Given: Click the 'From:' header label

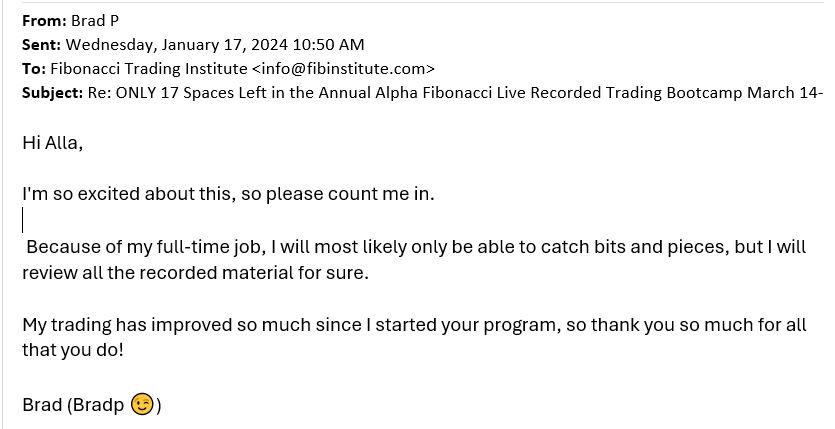Looking at the screenshot, I should click(44, 21).
